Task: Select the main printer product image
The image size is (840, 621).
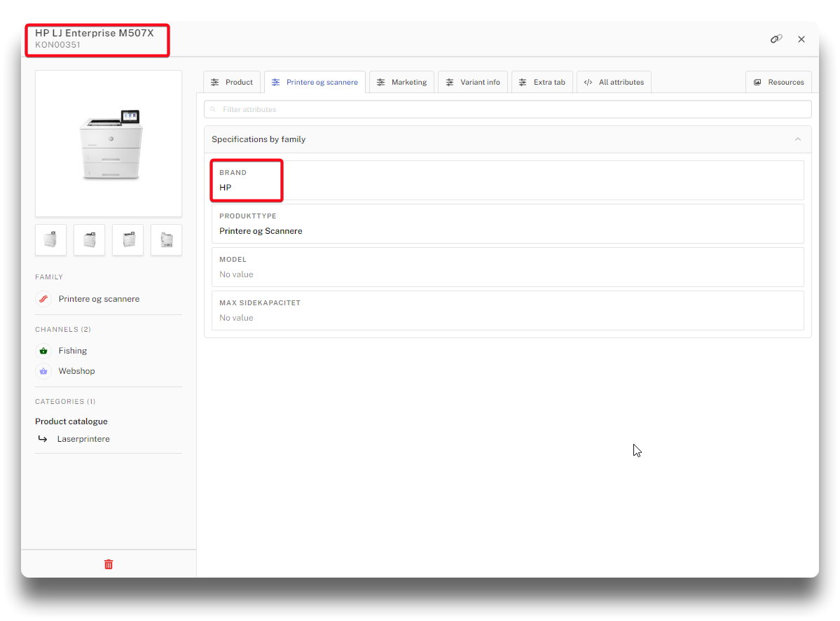Action: [109, 144]
